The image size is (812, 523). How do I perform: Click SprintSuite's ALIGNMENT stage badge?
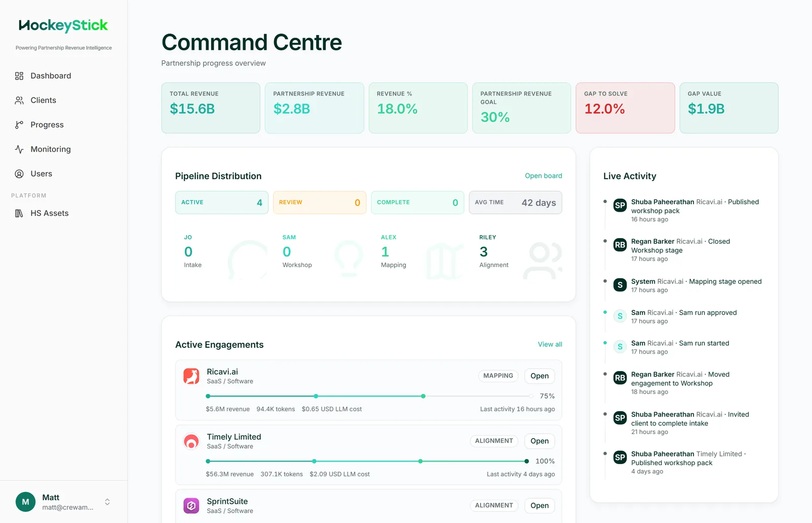point(494,505)
